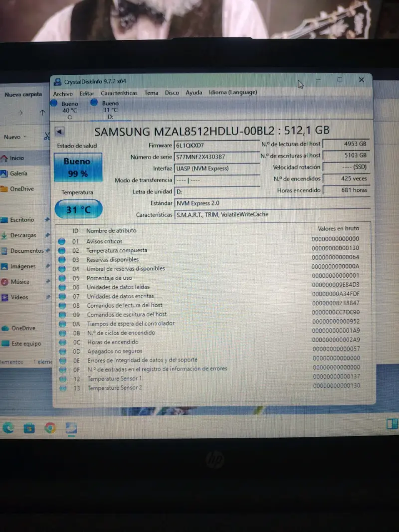
Task: Click the Nombre de atributo column header
Action: 111,231
